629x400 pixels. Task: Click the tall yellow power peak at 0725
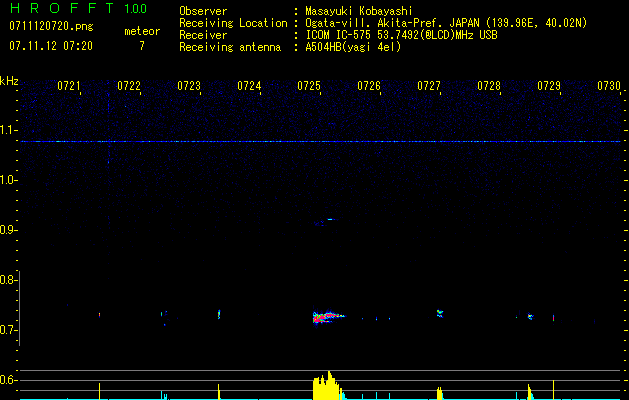click(x=327, y=385)
